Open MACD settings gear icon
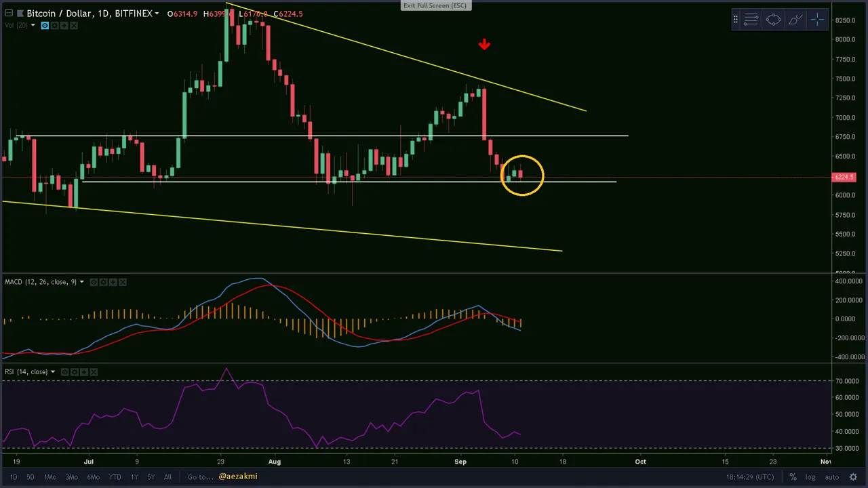This screenshot has width=868, height=488. 104,282
